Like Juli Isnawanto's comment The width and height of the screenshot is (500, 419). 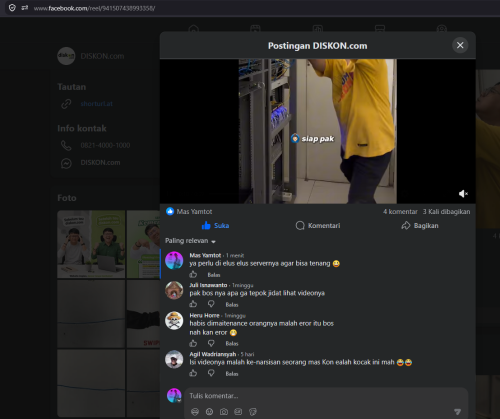pos(193,304)
